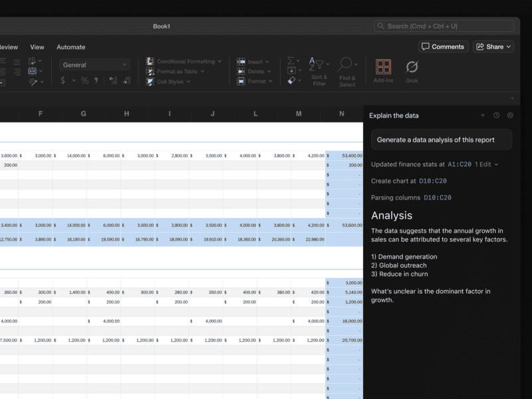The image size is (532, 399).
Task: Increase decimal places
Action: [113, 80]
